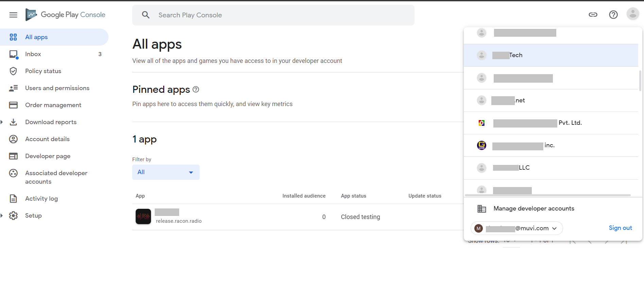Open Account details page
Screen dimensions: 644x303
pyautogui.click(x=54, y=139)
